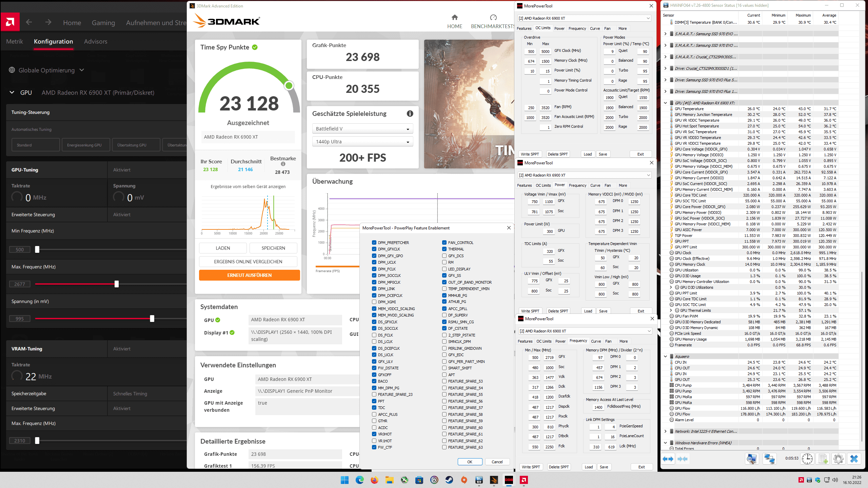Viewport: 868px width, 488px height.
Task: Close HWiNFO sensors with blue X icon
Action: pos(854,459)
